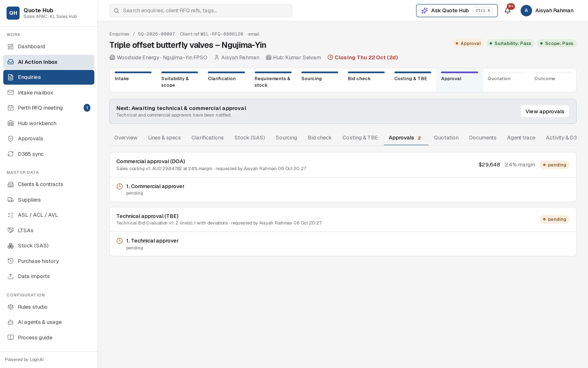Select the Approval workflow stage
This screenshot has height=368, width=588.
click(460, 80)
